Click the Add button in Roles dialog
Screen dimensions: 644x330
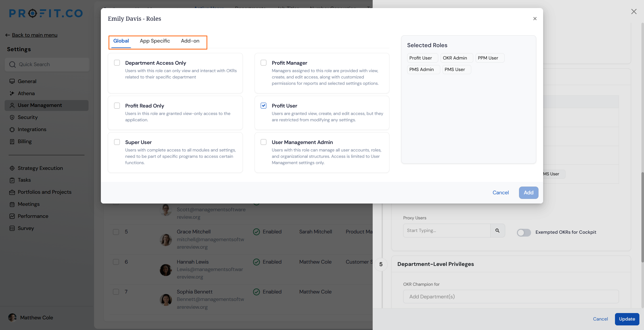tap(528, 193)
